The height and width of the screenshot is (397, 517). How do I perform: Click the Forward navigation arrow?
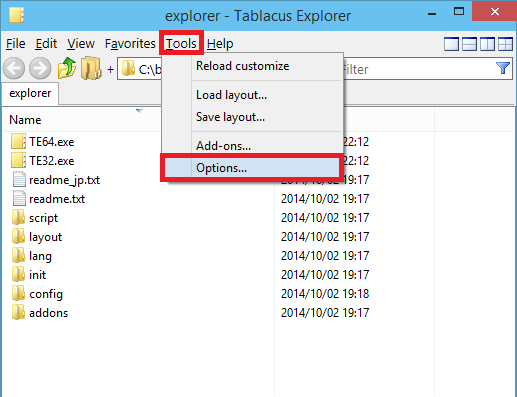[x=40, y=68]
